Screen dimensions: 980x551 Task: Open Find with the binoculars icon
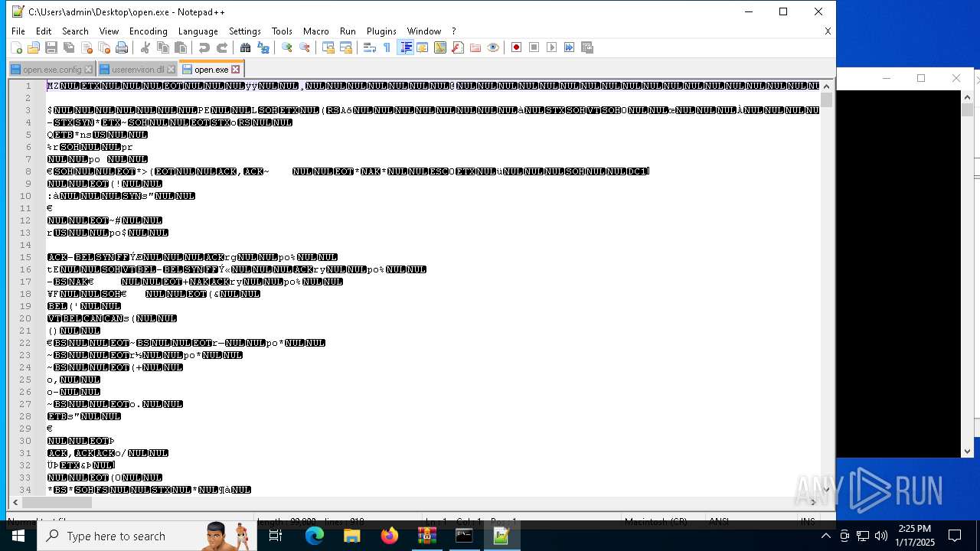click(x=245, y=47)
